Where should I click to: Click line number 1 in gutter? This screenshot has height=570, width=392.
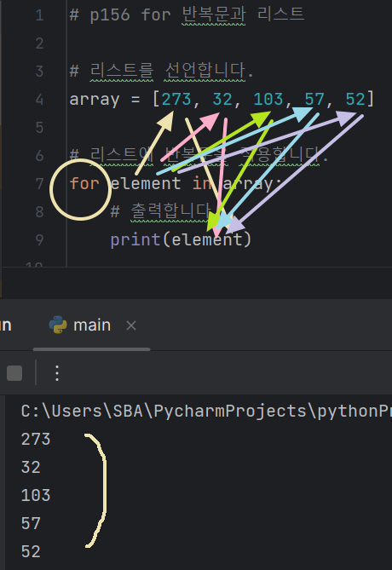tap(40, 15)
